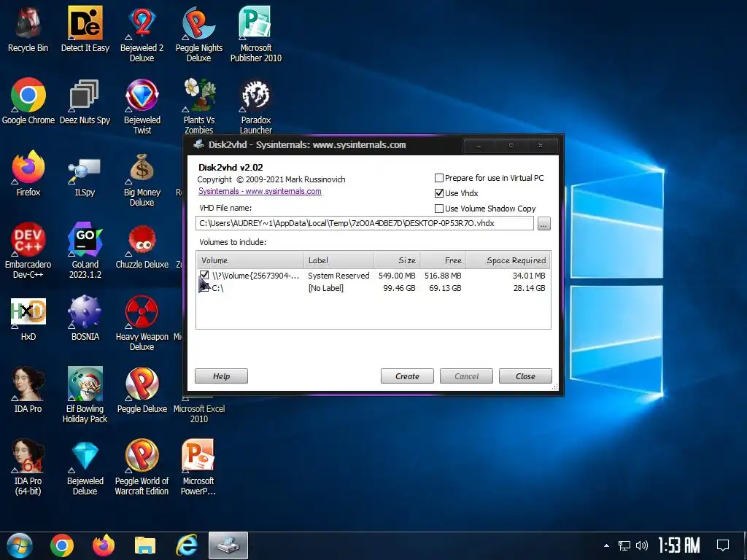Select the BOSNIA desktop icon
The height and width of the screenshot is (560, 747).
(x=85, y=319)
